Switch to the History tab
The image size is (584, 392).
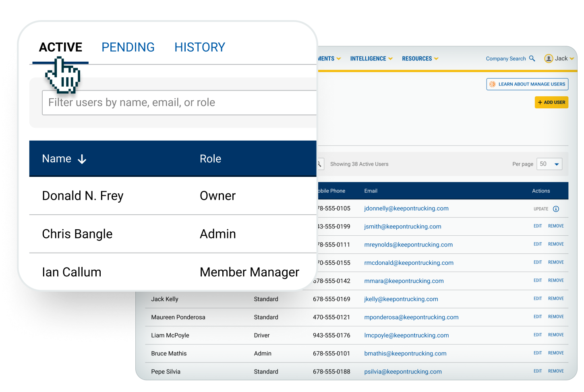coord(199,47)
